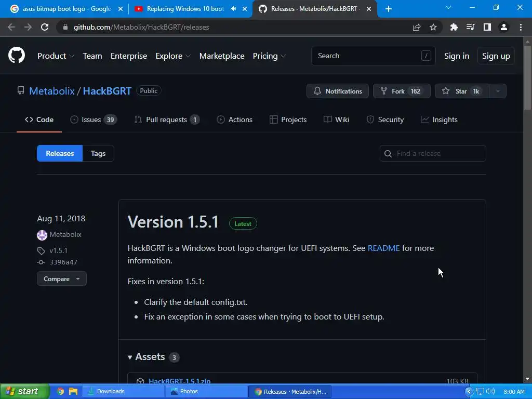
Task: Click the Sign up button
Action: coord(496,56)
